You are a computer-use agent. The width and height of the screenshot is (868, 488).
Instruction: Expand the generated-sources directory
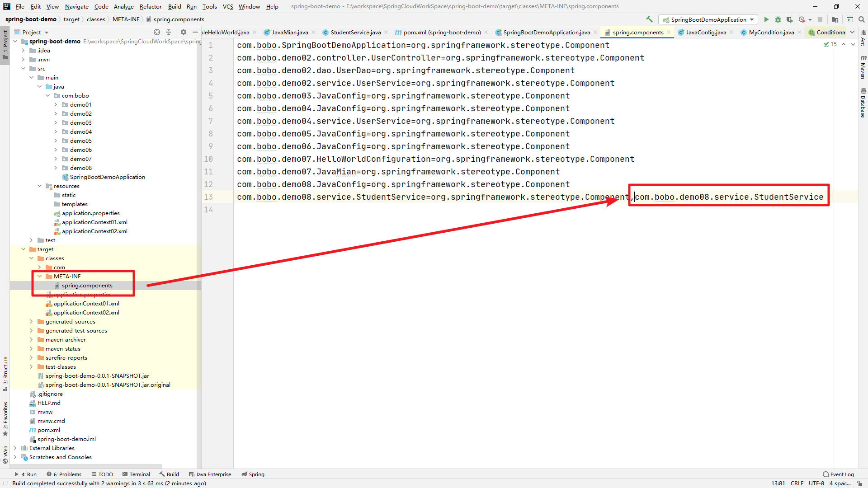coord(30,321)
